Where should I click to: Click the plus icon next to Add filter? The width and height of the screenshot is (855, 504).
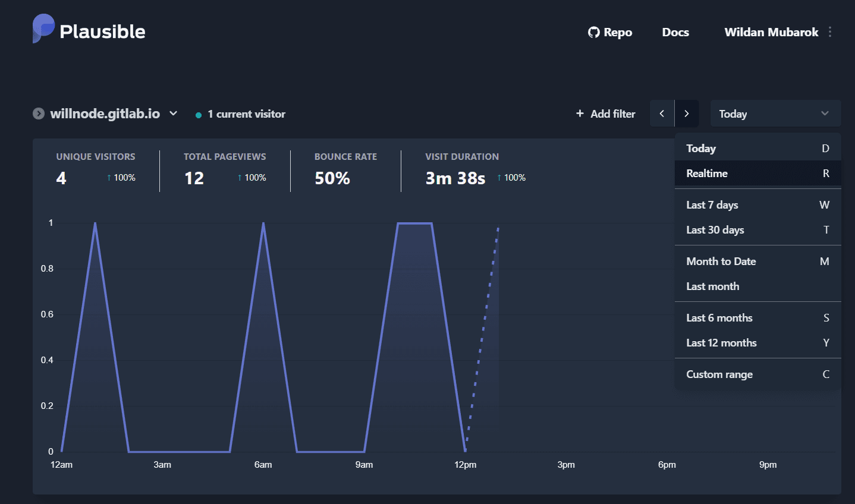coord(579,113)
